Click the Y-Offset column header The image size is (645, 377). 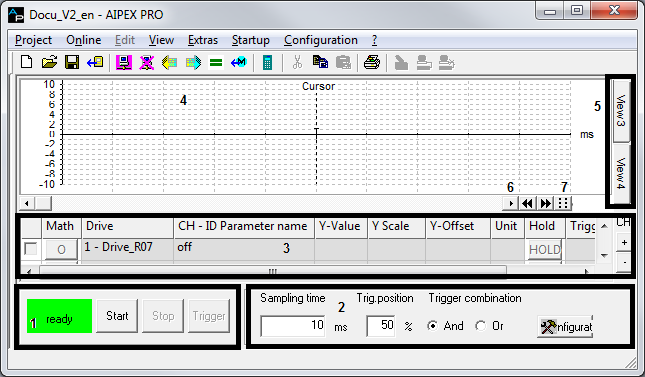pyautogui.click(x=458, y=226)
